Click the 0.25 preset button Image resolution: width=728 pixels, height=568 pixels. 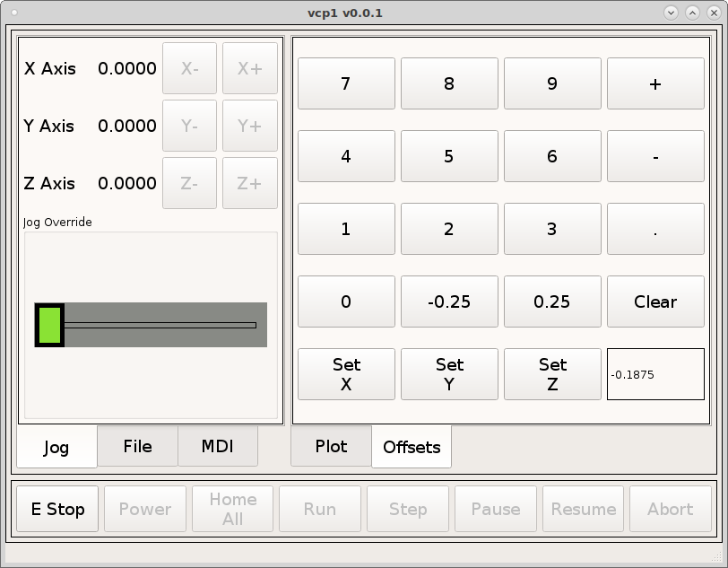[552, 301]
